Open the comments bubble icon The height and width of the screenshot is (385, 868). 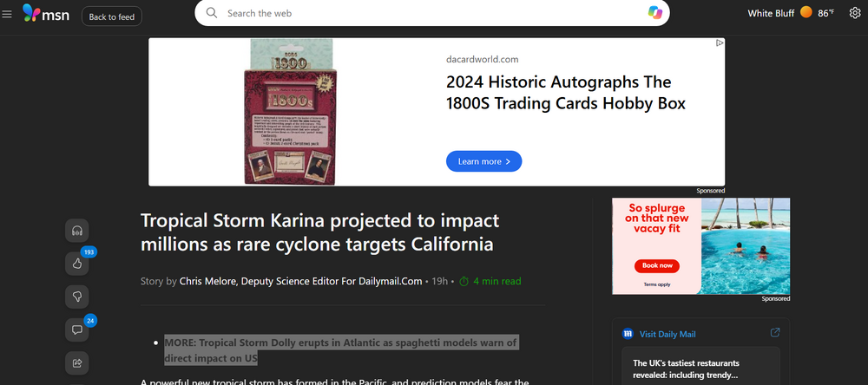77,330
